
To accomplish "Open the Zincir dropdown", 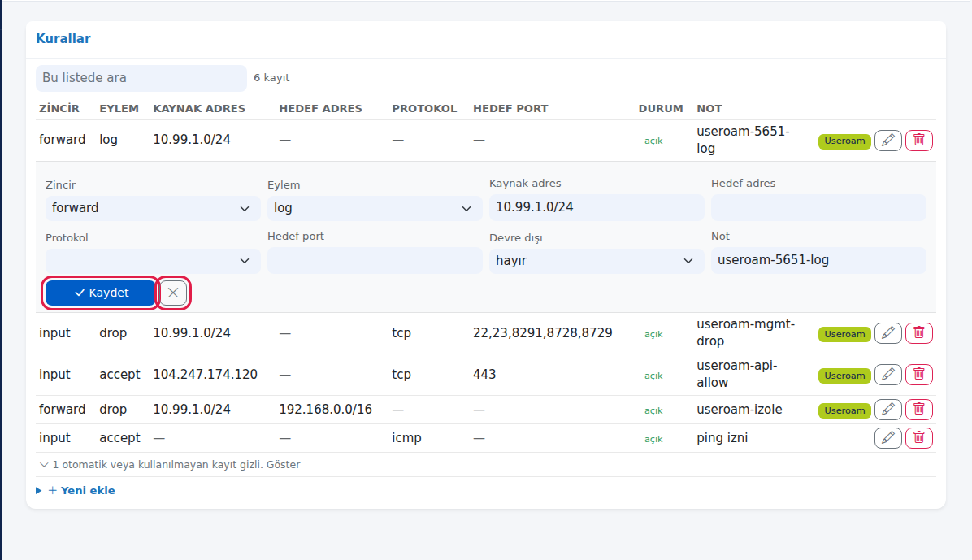I will 153,208.
